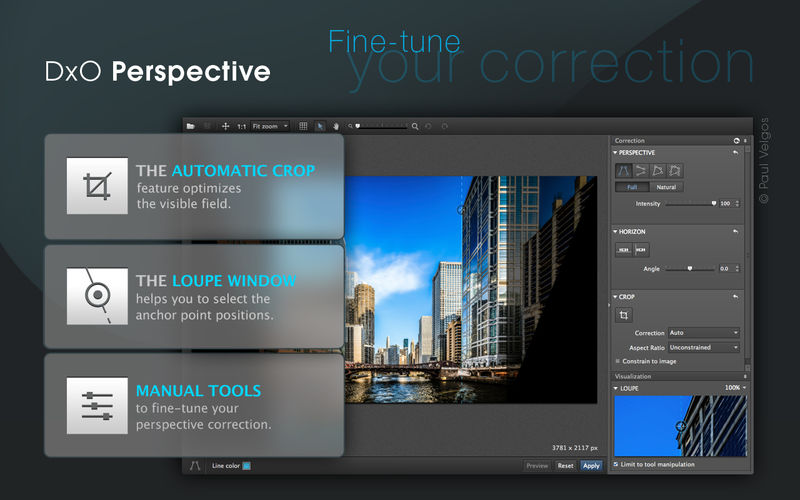The height and width of the screenshot is (500, 800).
Task: Click the dimmed save icon beside folder
Action: click(x=207, y=126)
